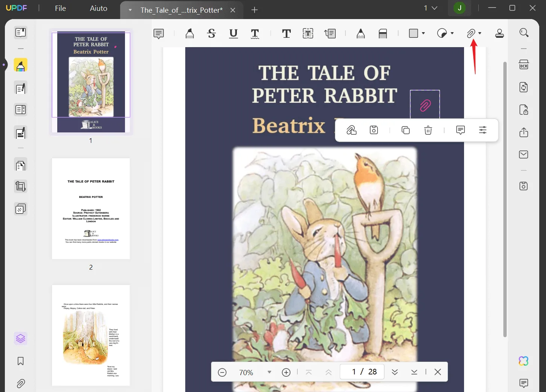Click the paperclip attachment annotation on page

click(425, 105)
